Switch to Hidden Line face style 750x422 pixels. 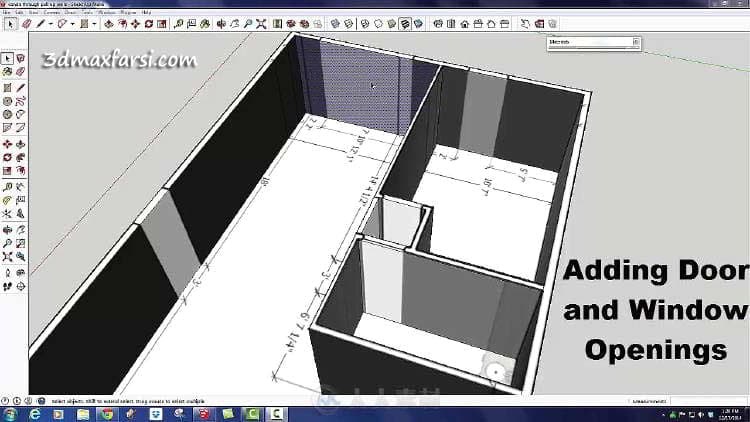378,23
